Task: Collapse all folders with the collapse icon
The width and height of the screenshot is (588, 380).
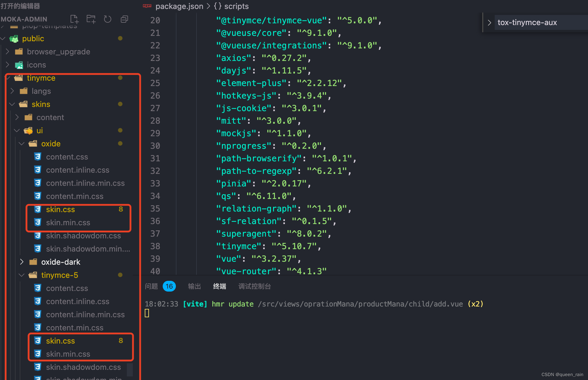Action: [124, 19]
